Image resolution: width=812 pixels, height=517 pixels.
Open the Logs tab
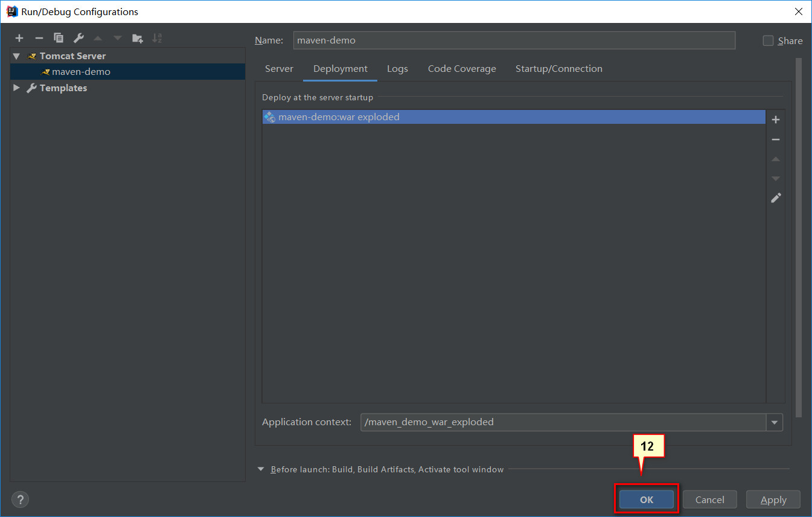coord(397,69)
